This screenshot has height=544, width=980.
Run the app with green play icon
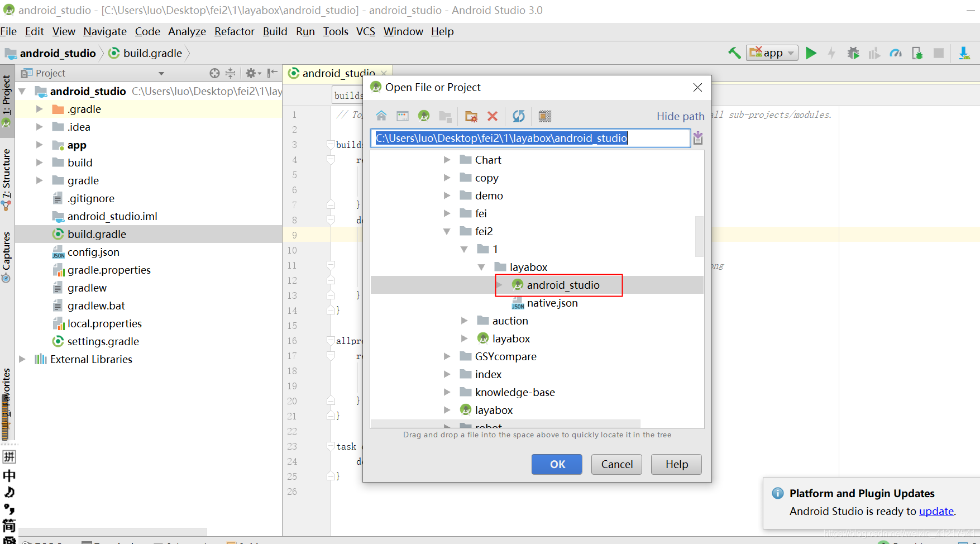[811, 53]
